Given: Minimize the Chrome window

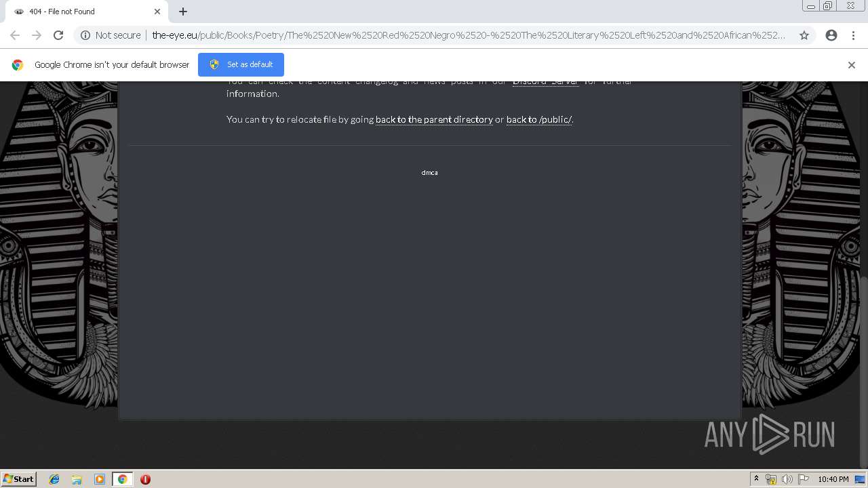Looking at the screenshot, I should [810, 6].
